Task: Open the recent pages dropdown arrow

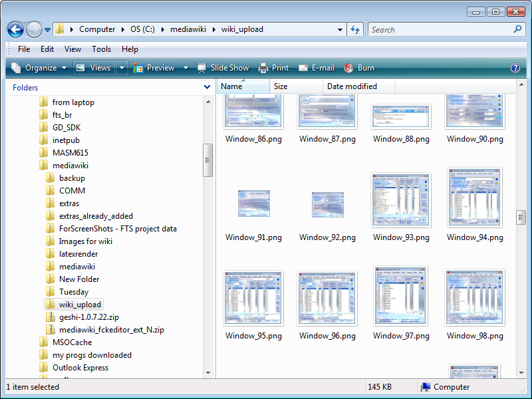Action: pos(47,30)
